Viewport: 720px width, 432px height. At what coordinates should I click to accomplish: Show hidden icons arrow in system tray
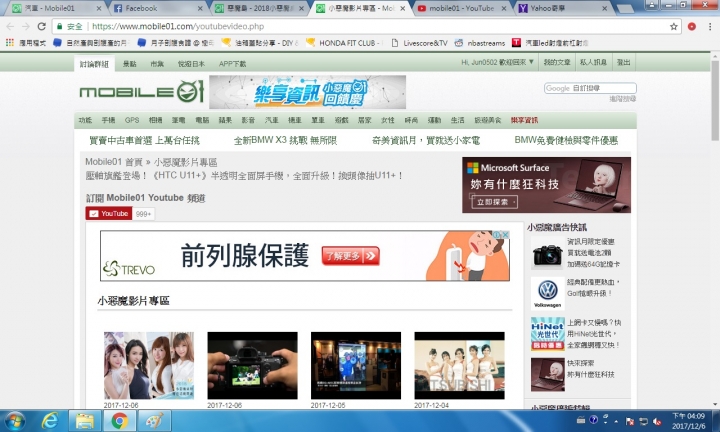[616, 421]
